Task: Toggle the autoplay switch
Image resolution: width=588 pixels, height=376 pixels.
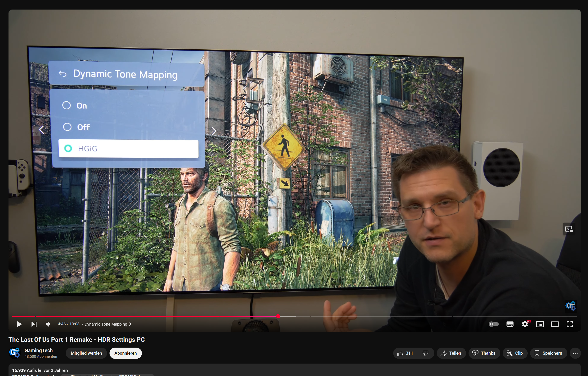Action: [x=493, y=324]
